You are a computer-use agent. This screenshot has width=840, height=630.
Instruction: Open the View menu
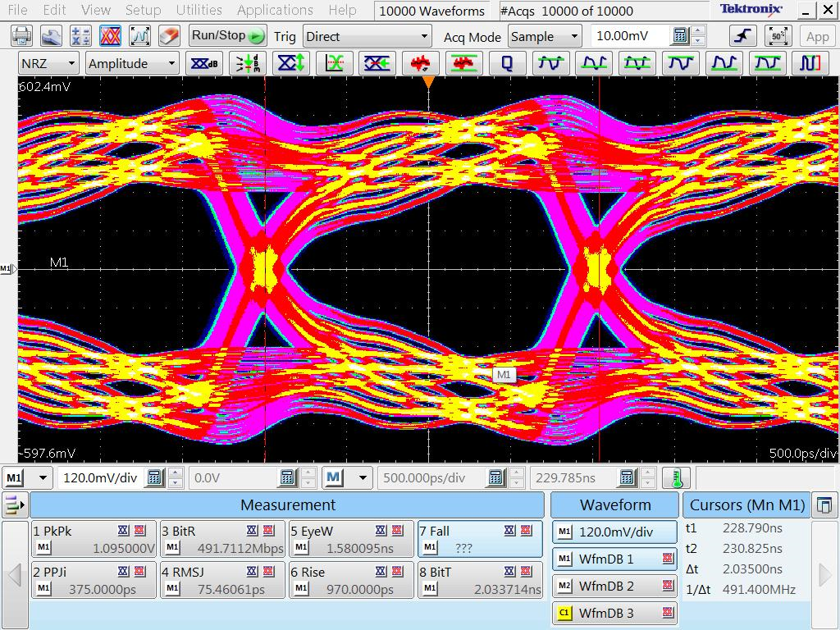click(x=96, y=10)
